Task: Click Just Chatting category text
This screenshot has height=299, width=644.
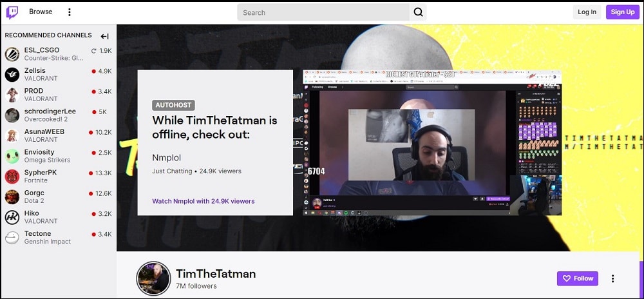Action: [172, 171]
